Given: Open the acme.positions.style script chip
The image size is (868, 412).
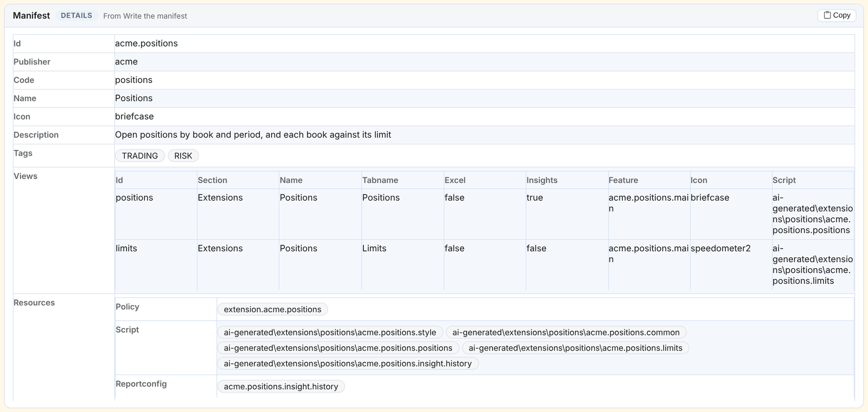Looking at the screenshot, I should tap(330, 332).
